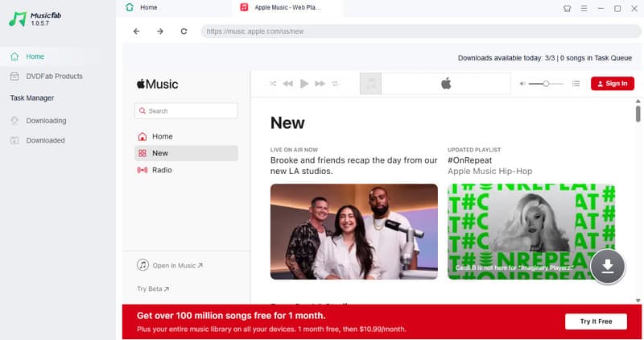Open the Brooke and friends live thumbnail

tap(354, 231)
